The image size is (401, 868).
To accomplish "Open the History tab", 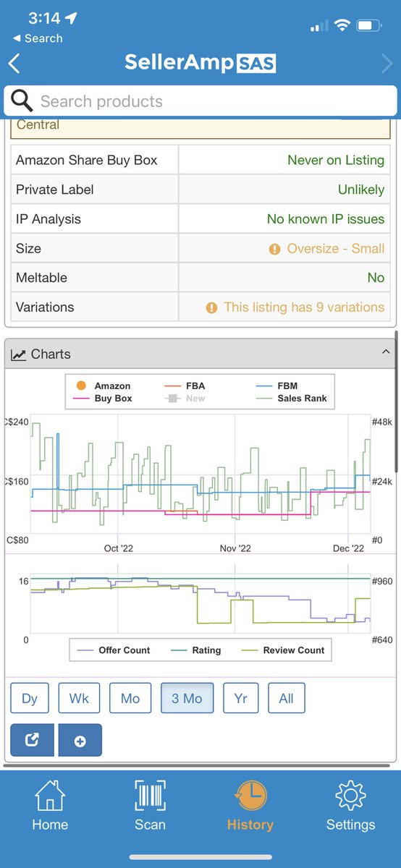I will click(250, 806).
